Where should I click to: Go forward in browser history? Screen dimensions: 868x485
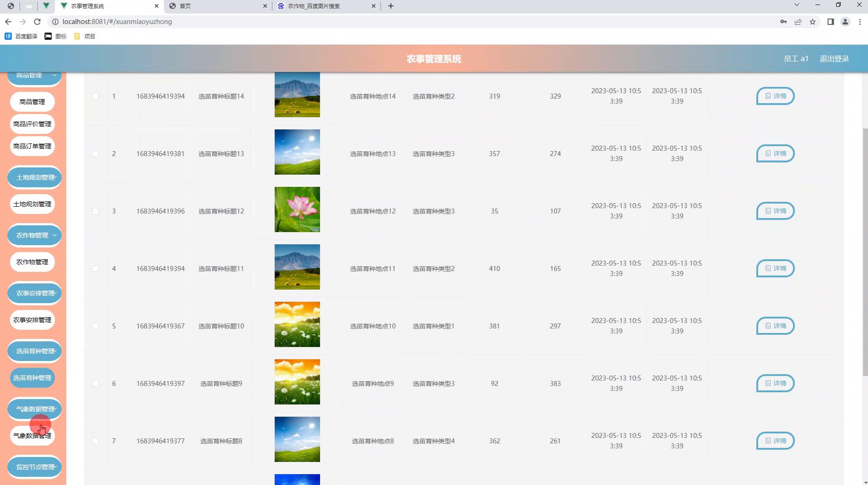[23, 22]
